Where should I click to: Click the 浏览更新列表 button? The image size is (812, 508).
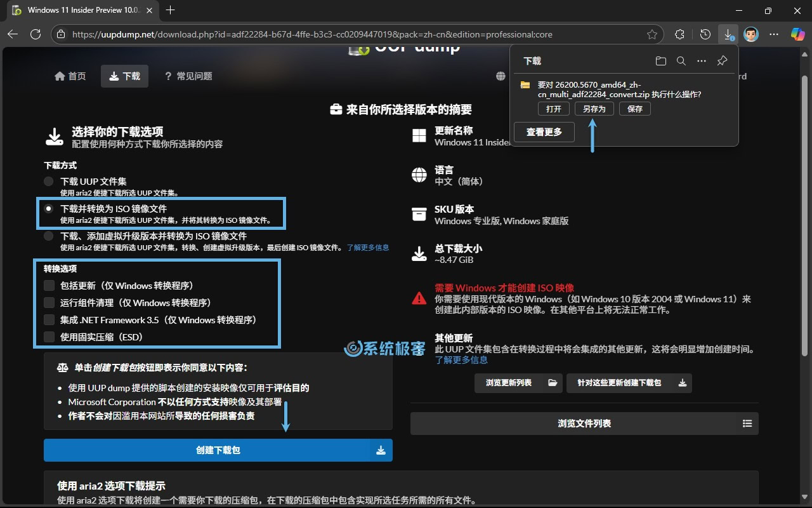(518, 383)
